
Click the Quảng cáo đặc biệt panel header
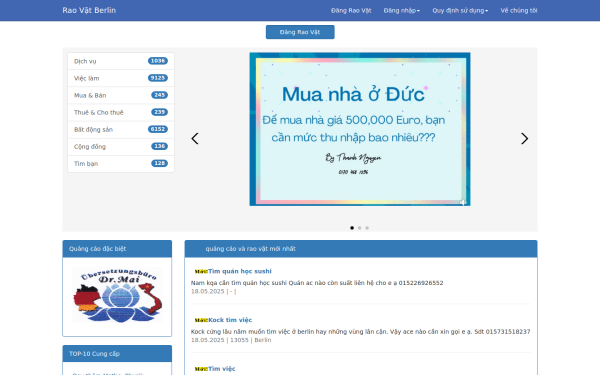coord(117,249)
